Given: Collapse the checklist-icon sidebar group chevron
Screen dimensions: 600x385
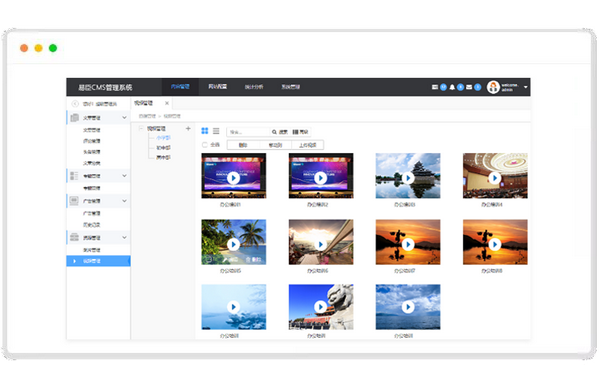Looking at the screenshot, I should [x=124, y=176].
